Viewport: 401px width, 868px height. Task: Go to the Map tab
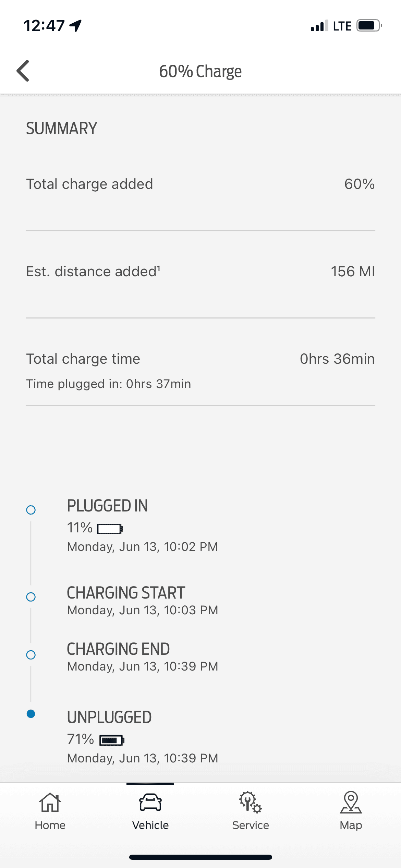(x=351, y=810)
